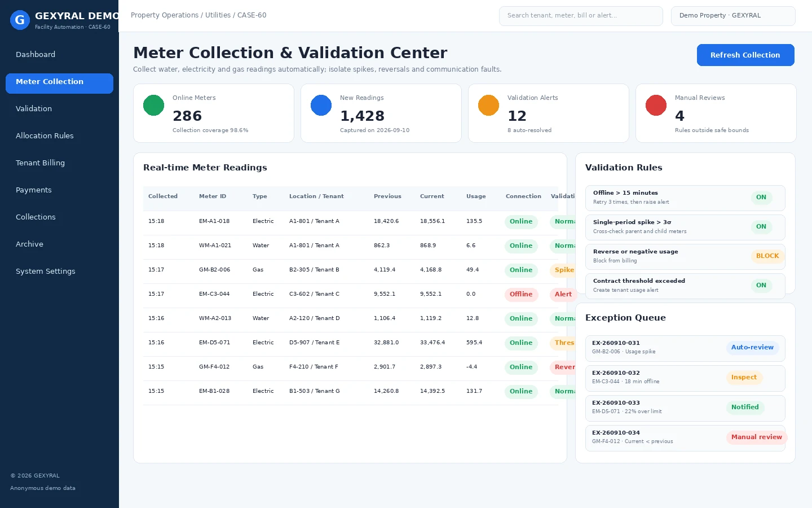Click the Manual review badge for EX-260910-034

756,437
